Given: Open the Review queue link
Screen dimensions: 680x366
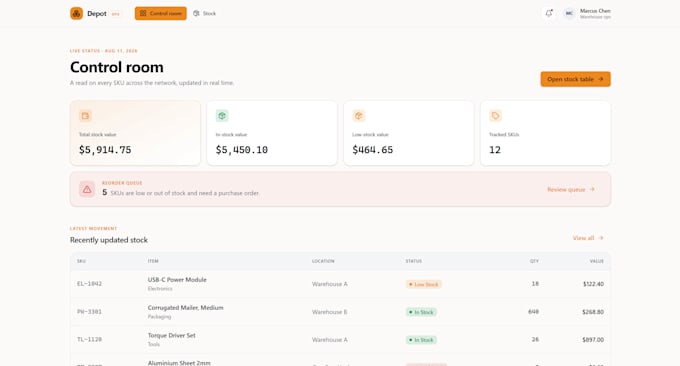Looking at the screenshot, I should click(x=571, y=190).
